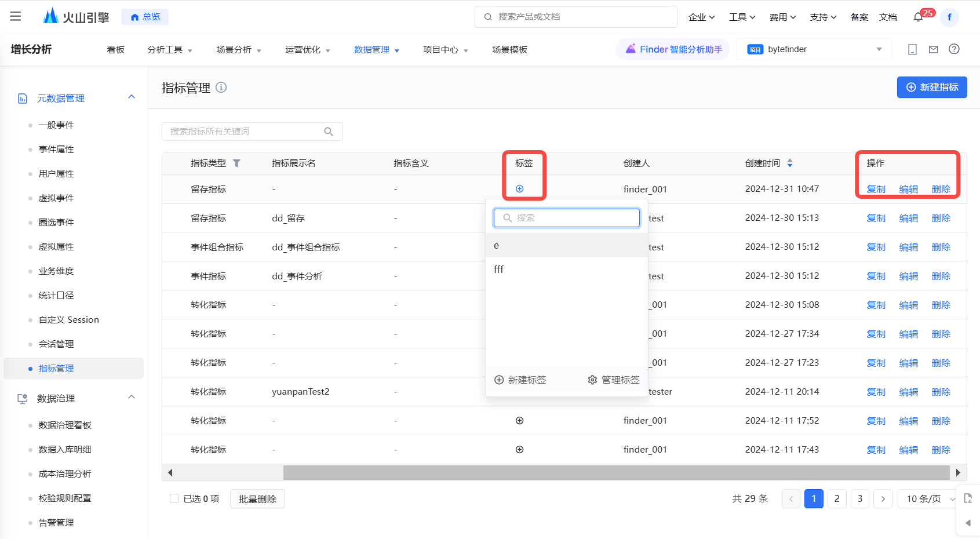
Task: Click the Volcano Engine logo
Action: (76, 16)
